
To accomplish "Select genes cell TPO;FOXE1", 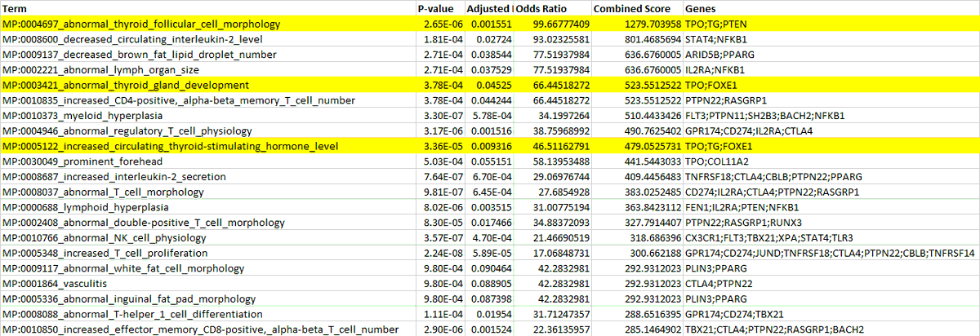I will click(831, 85).
